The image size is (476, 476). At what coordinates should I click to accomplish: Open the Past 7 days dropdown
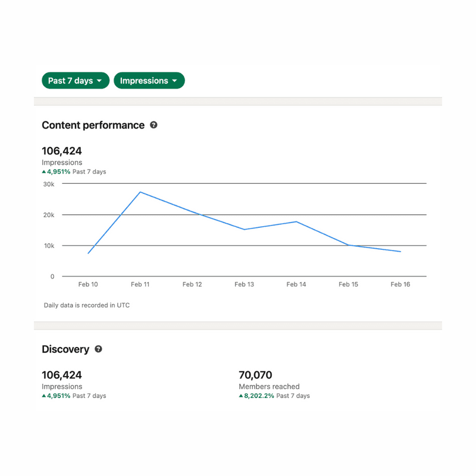pos(76,81)
